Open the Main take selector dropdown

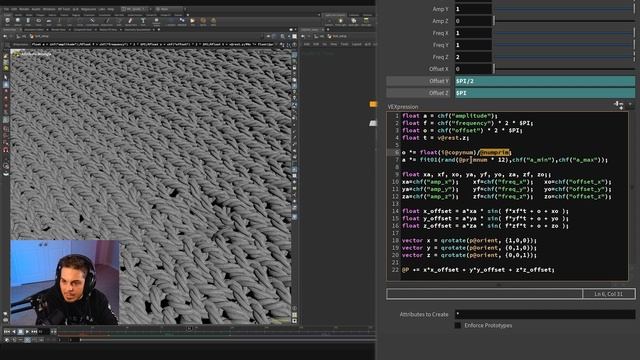pos(170,9)
